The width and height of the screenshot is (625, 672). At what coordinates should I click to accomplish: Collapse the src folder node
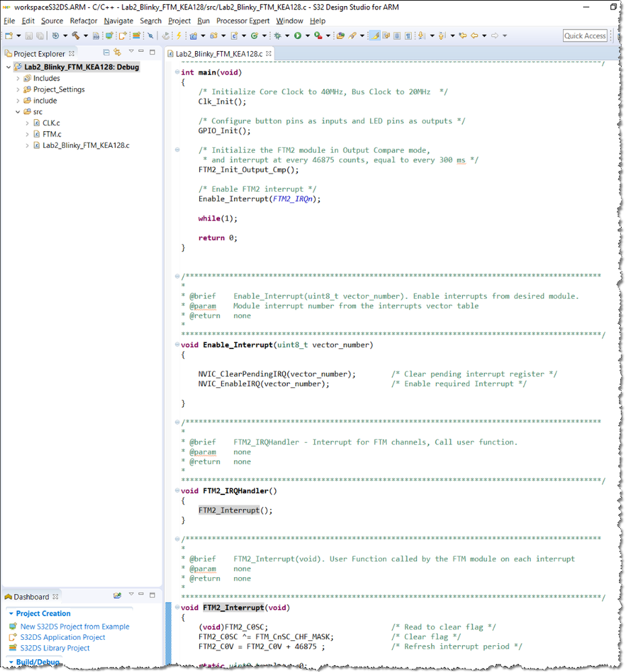(17, 112)
